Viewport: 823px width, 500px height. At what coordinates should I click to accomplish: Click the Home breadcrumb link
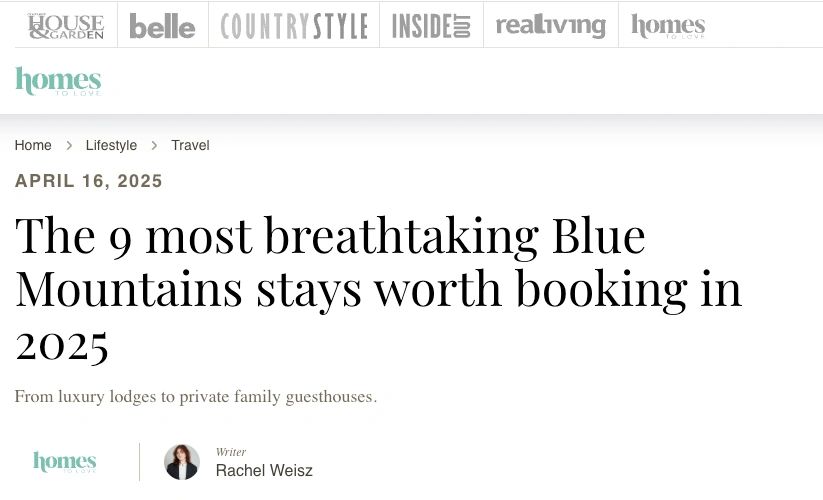coord(33,145)
